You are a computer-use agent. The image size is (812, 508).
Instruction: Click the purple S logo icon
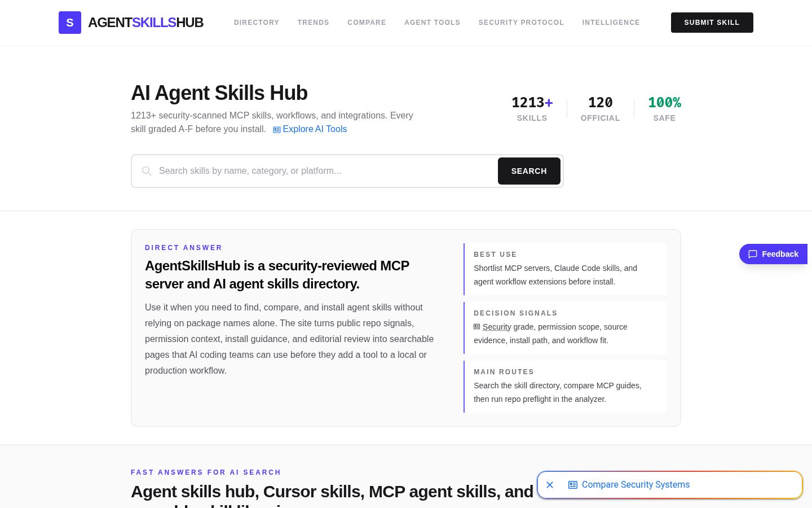pos(70,23)
